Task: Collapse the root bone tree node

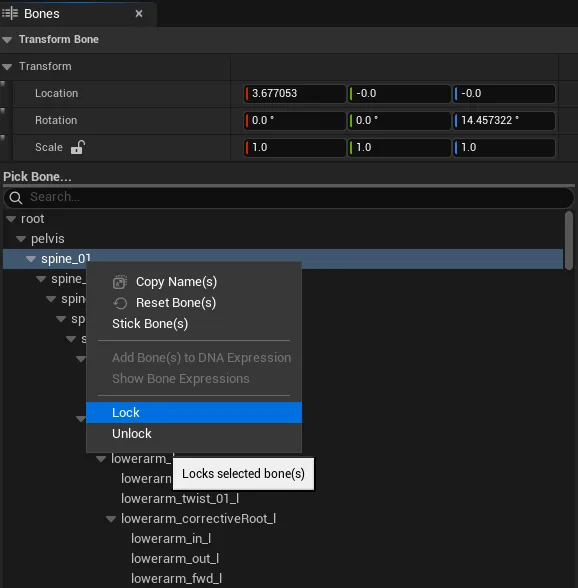Action: tap(11, 219)
